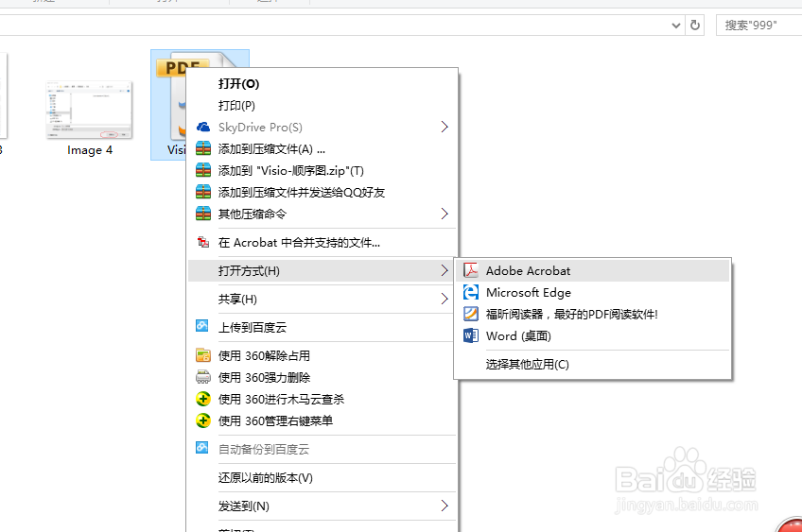Image resolution: width=802 pixels, height=532 pixels.
Task: Choose 选择其他应用(C) in the submenu
Action: pyautogui.click(x=593, y=365)
